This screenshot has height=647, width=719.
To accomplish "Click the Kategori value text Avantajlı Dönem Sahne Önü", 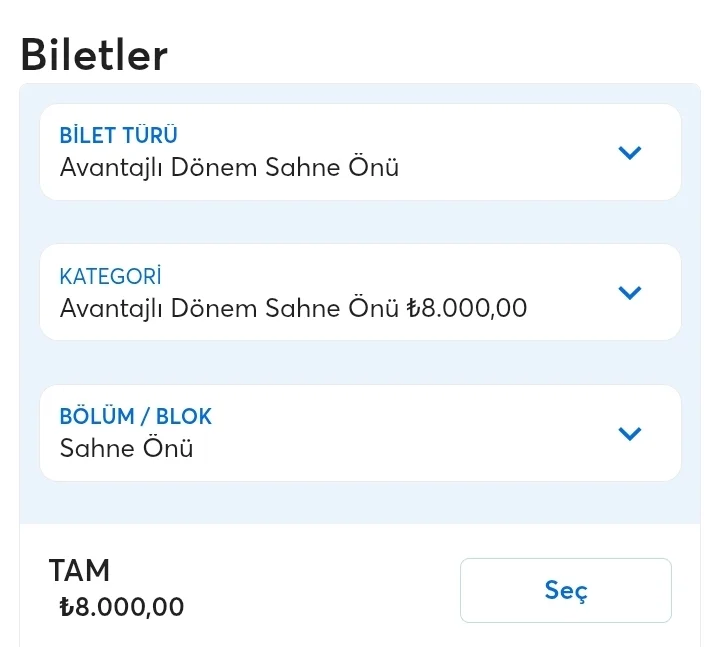I will click(x=230, y=308).
